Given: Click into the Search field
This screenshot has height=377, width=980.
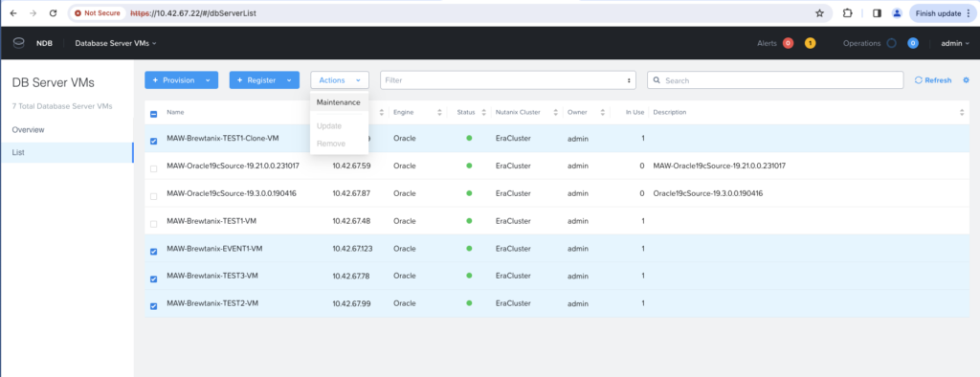Looking at the screenshot, I should [775, 80].
